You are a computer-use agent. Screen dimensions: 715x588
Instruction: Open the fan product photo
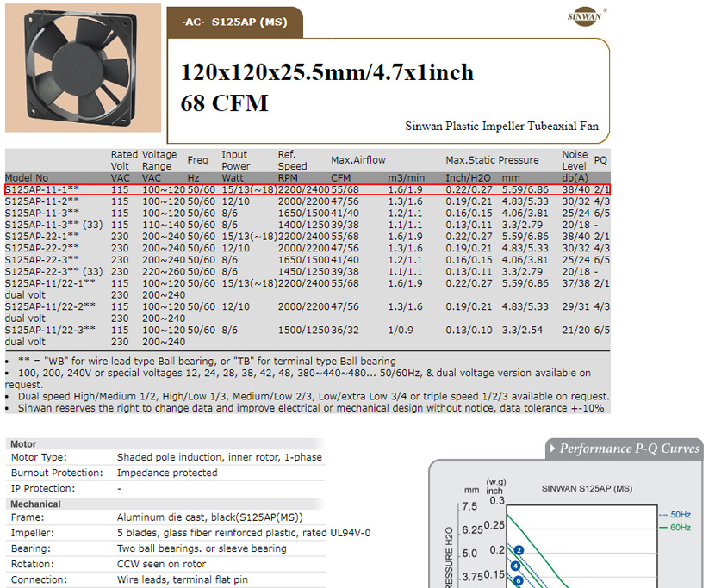(x=83, y=68)
